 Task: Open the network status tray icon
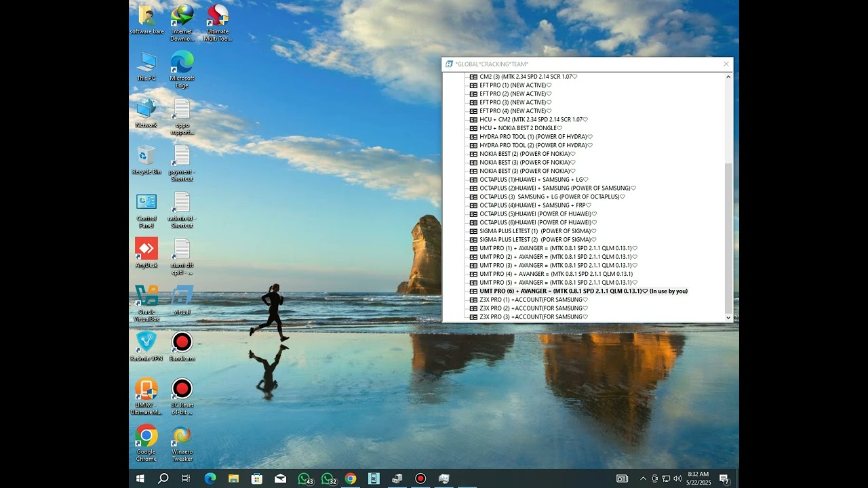(666, 479)
